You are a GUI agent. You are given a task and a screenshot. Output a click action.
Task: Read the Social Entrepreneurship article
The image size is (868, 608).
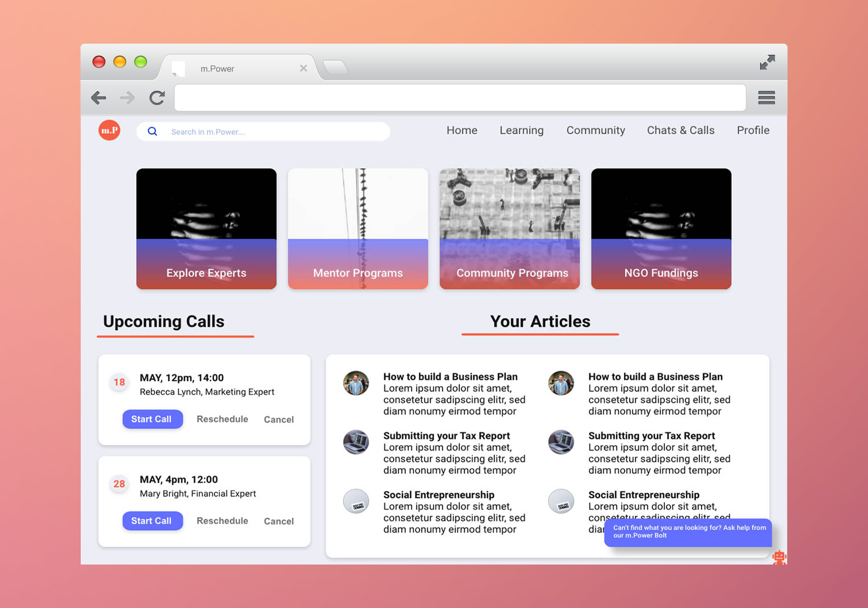(438, 495)
